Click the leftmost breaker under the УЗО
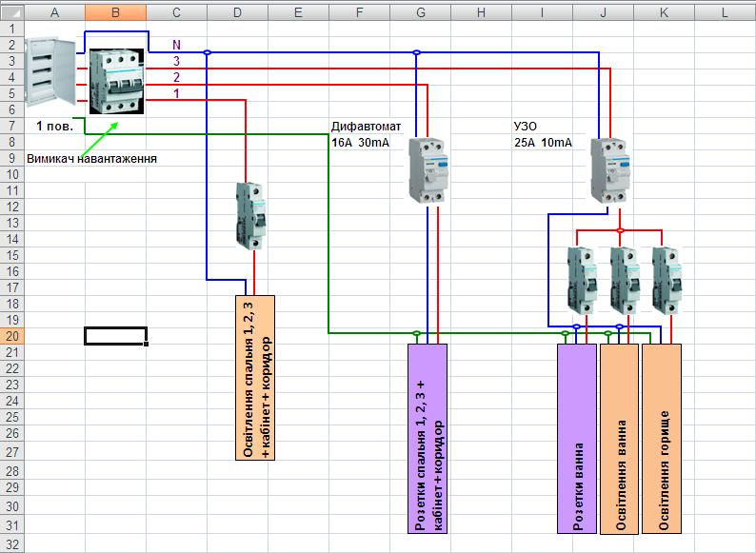Image resolution: width=756 pixels, height=553 pixels. coord(581,280)
